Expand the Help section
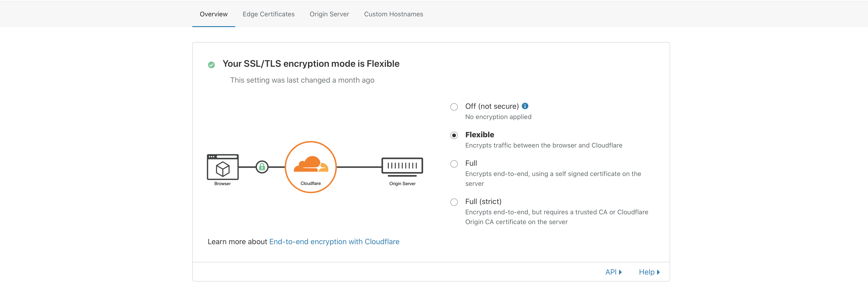The image size is (868, 289). (649, 272)
